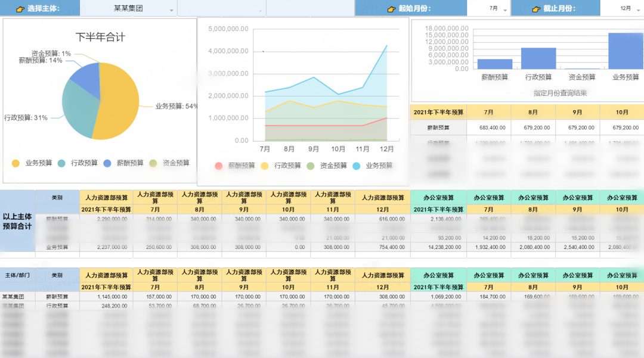Click the hand icon beside 截止月份
The height and width of the screenshot is (358, 644).
tap(536, 8)
